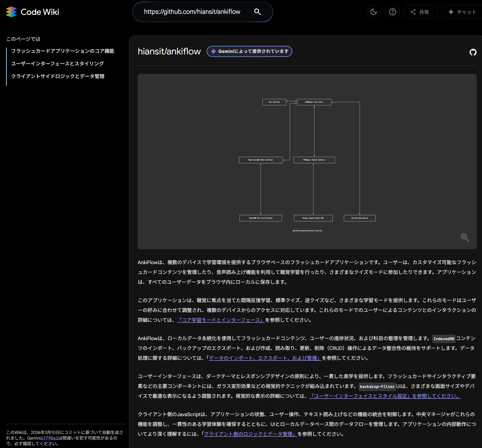This screenshot has height=448, width=482.
Task: Open データのインポート、エクスポート、および管理 link
Action: pos(265,358)
